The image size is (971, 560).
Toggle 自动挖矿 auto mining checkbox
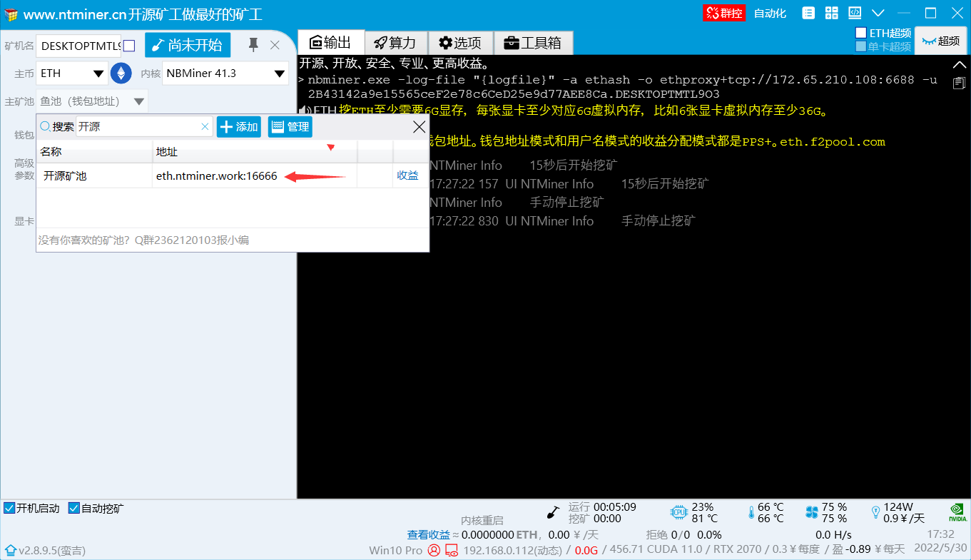73,508
